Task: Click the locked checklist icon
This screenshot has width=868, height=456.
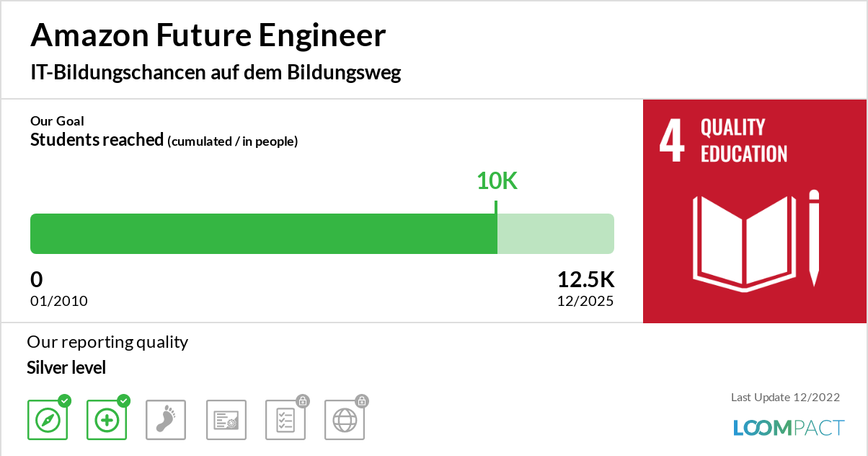Action: pyautogui.click(x=285, y=420)
